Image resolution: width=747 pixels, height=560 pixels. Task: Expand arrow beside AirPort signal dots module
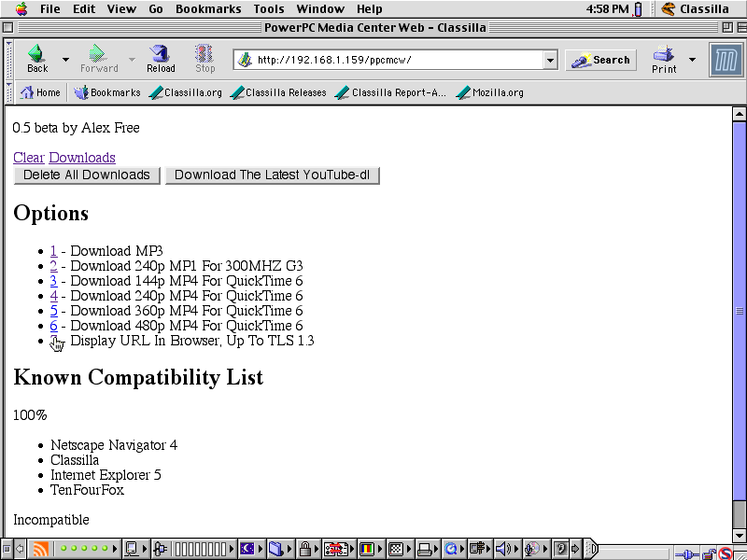click(115, 549)
